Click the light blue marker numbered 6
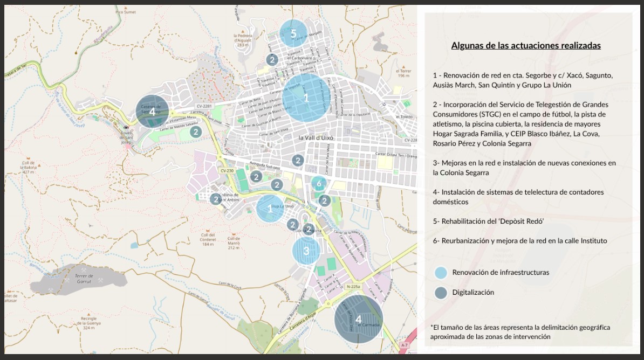Image resolution: width=644 pixels, height=360 pixels. point(319,183)
